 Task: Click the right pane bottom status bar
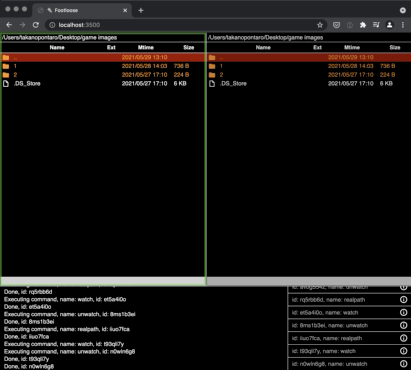pyautogui.click(x=309, y=281)
